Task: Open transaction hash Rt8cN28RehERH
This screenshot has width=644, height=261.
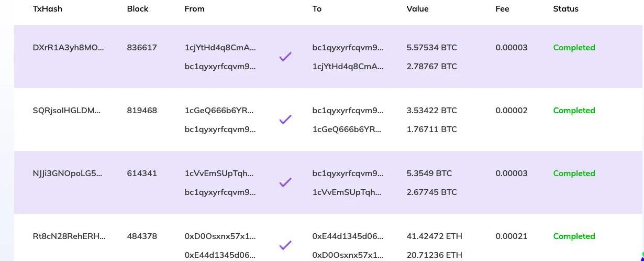Action: (x=69, y=236)
